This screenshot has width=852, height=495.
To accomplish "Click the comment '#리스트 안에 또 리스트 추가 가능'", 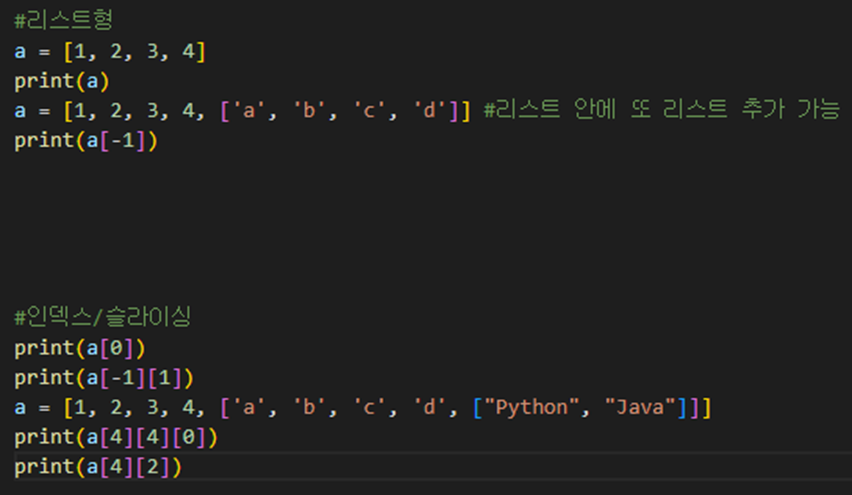I will pyautogui.click(x=662, y=110).
